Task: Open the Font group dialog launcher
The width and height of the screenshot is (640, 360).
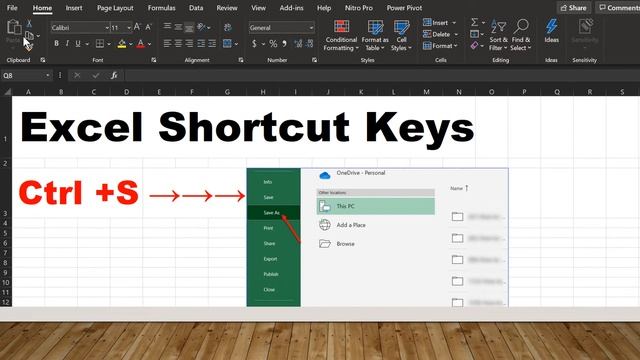Action: point(153,60)
